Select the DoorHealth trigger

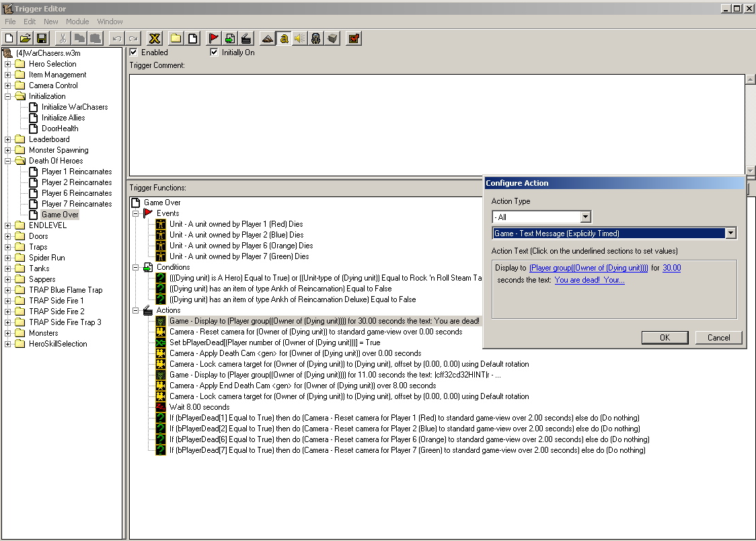(x=60, y=129)
